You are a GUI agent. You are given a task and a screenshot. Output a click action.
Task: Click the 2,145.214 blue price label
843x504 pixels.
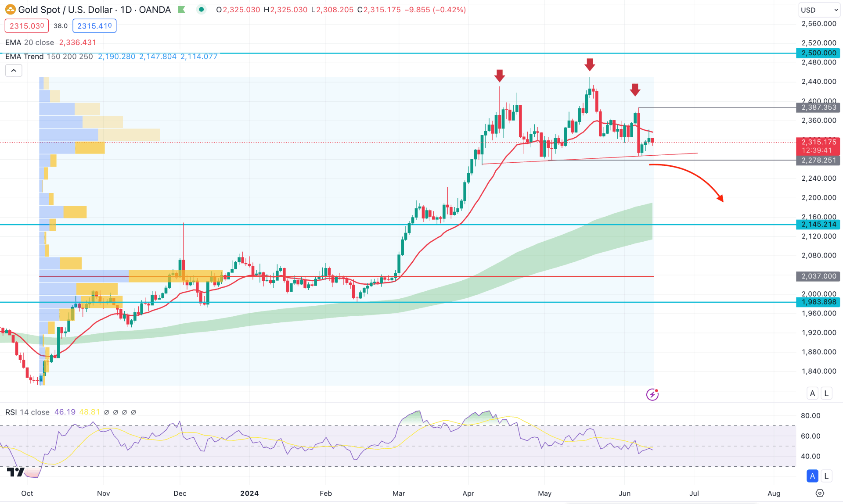pos(818,225)
